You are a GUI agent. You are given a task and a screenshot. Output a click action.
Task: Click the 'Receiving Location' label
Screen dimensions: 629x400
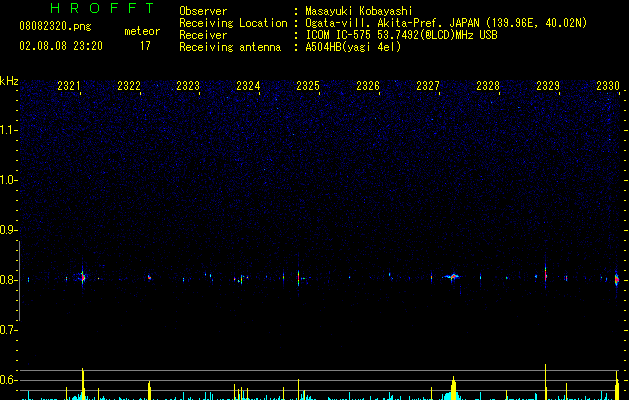click(233, 23)
